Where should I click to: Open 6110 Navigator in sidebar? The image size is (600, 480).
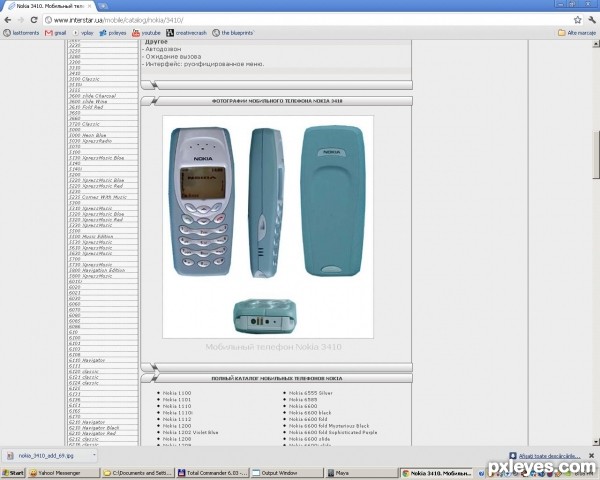coord(87,360)
